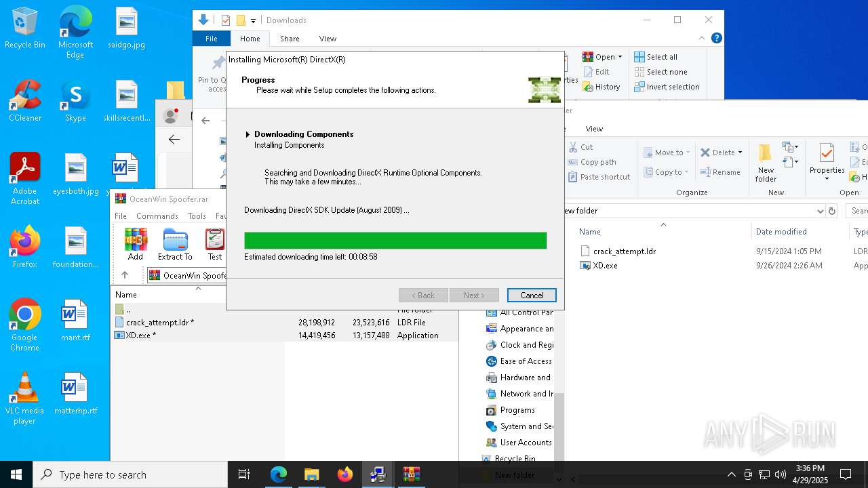Open WinRAR Commands menu
This screenshot has height=488, width=868.
pos(157,216)
